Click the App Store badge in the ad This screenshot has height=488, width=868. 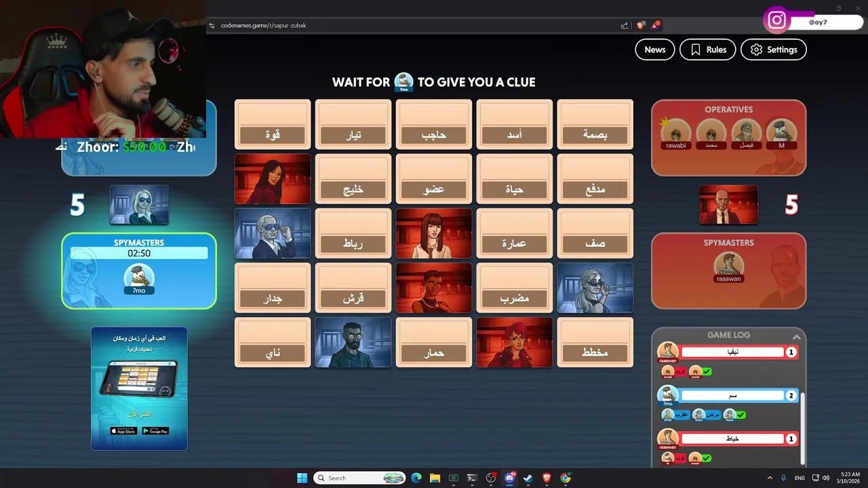coord(123,431)
